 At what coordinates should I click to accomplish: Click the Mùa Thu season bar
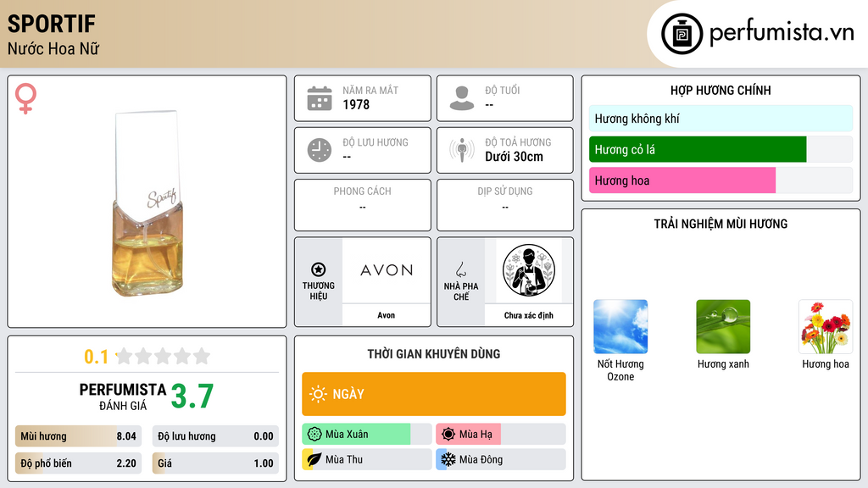367,459
